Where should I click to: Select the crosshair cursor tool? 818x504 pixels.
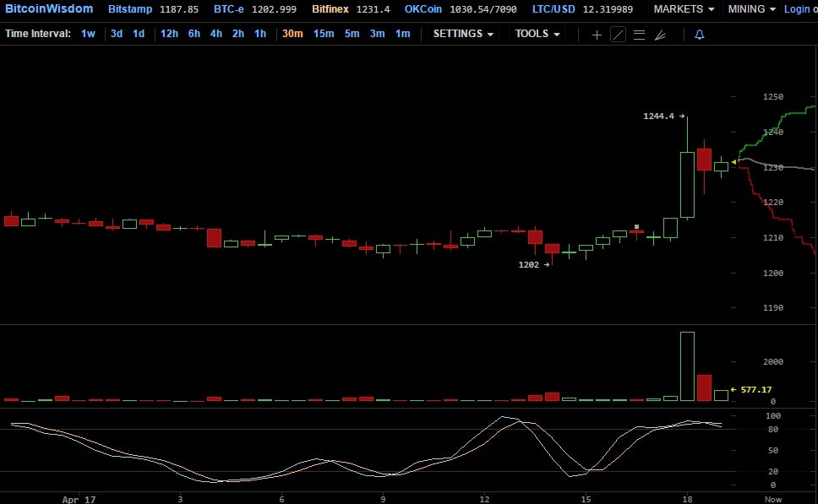point(597,35)
